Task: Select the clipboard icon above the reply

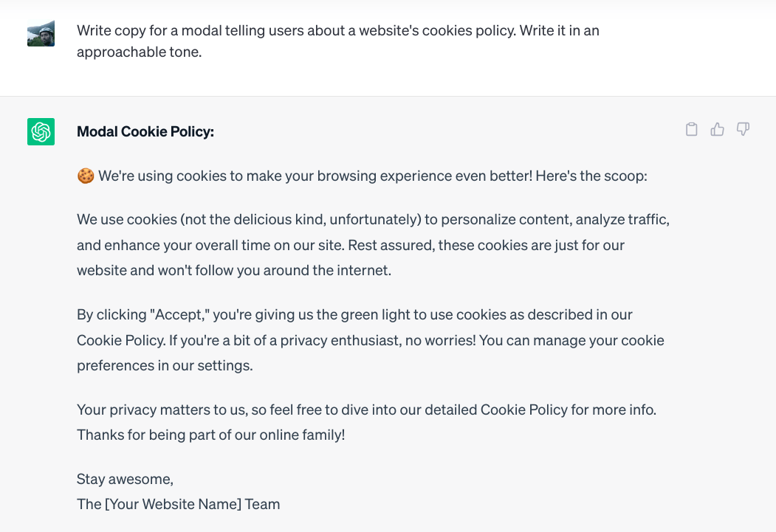Action: (691, 128)
